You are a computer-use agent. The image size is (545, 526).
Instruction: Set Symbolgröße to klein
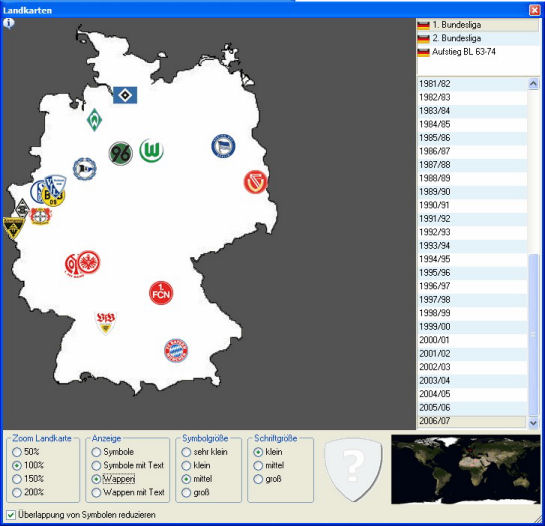pyautogui.click(x=196, y=465)
